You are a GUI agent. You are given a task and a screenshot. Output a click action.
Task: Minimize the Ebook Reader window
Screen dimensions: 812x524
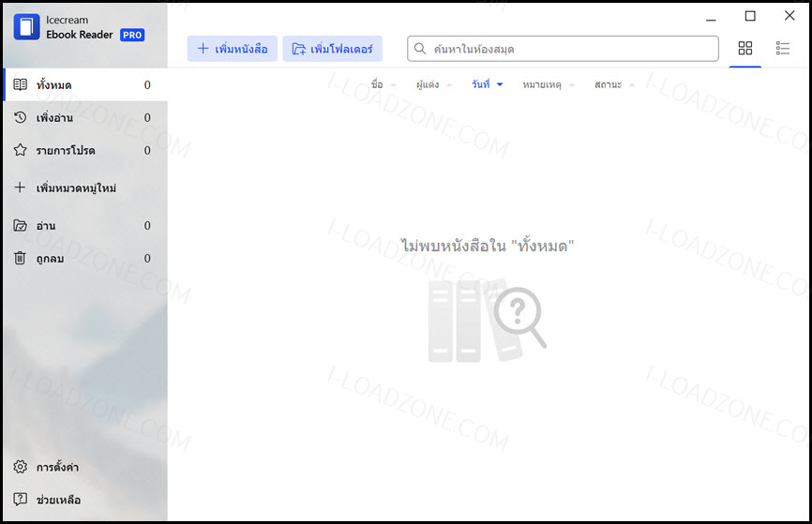tap(711, 20)
